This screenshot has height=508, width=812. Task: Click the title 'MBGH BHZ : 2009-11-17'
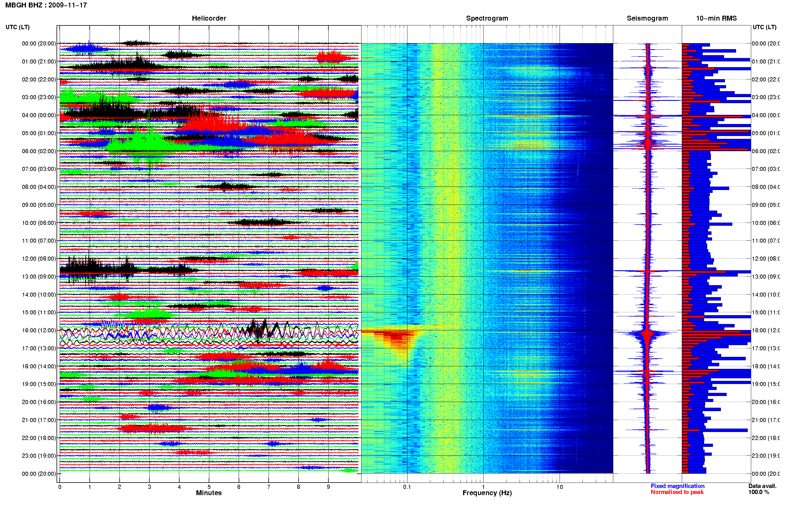tap(46, 5)
